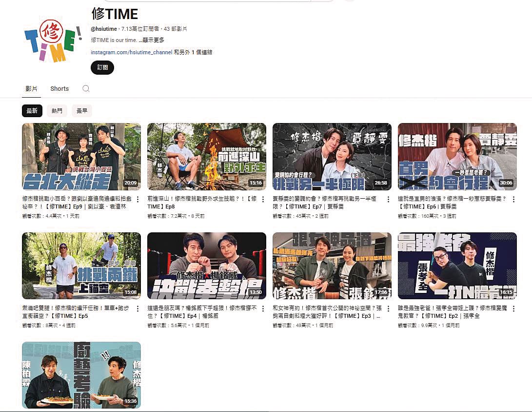Screen dimensions: 532x412
Task: Open 廚藝考驗 video thumbnail
Action: point(81,375)
